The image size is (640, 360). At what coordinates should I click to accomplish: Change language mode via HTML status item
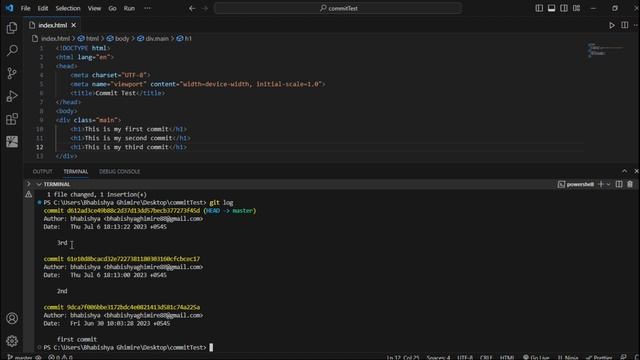(507, 357)
